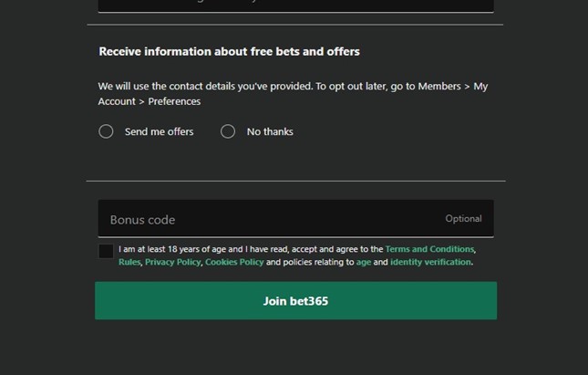This screenshot has width=588, height=375.
Task: Click the 'Optional' label in Bonus code field
Action: pyautogui.click(x=463, y=219)
